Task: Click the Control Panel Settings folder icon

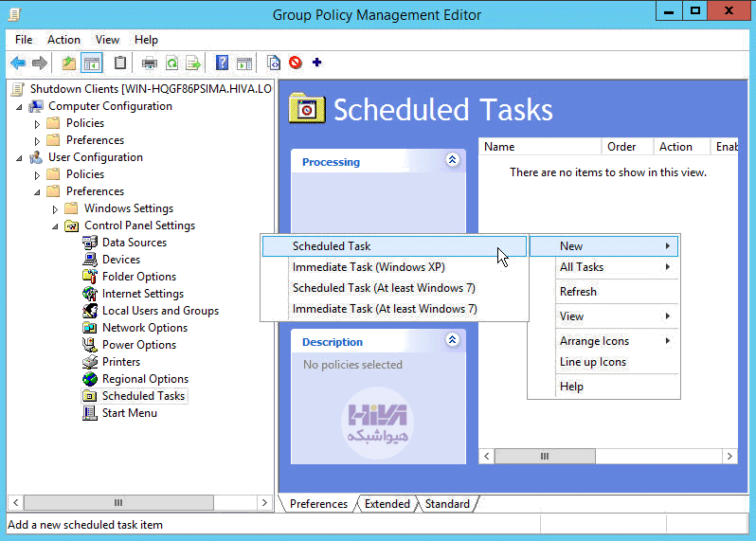Action: (x=72, y=225)
